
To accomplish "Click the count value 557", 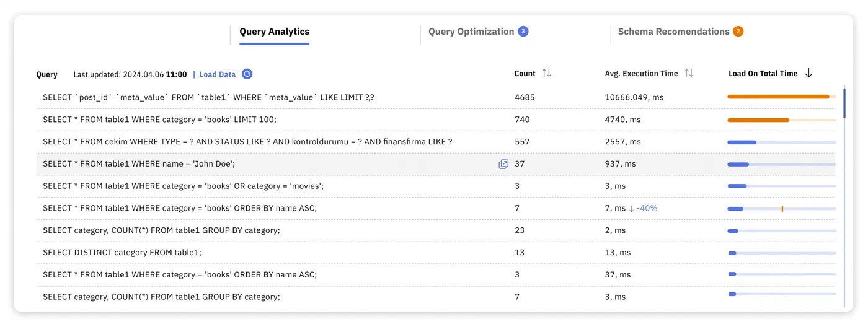I will 522,142.
